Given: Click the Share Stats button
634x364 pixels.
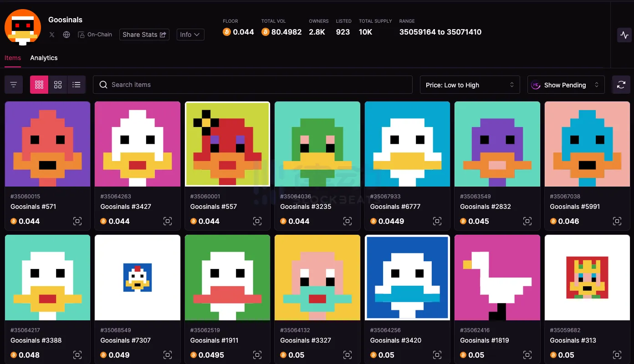Looking at the screenshot, I should (x=144, y=35).
